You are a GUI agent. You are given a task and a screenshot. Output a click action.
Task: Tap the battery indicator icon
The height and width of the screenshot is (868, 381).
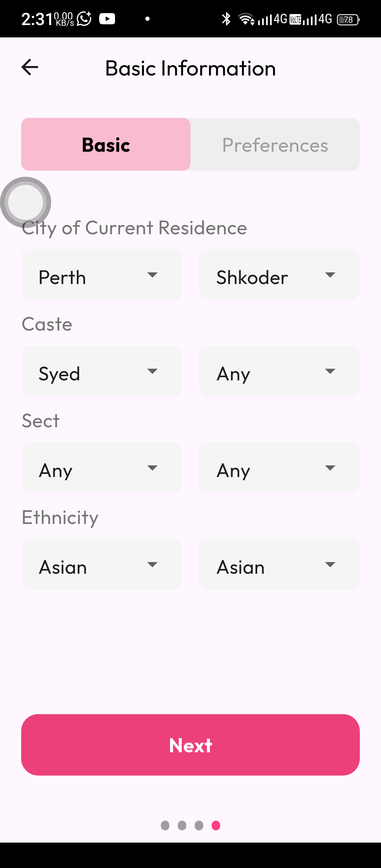pos(348,19)
